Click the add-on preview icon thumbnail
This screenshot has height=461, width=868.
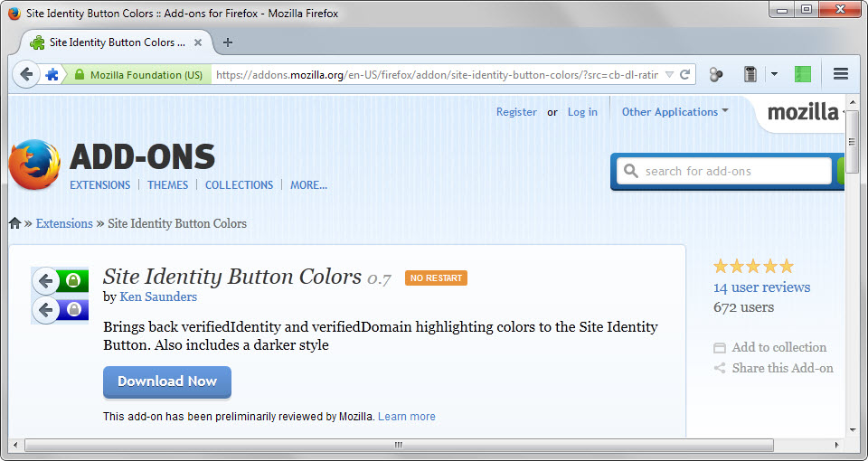pyautogui.click(x=60, y=295)
